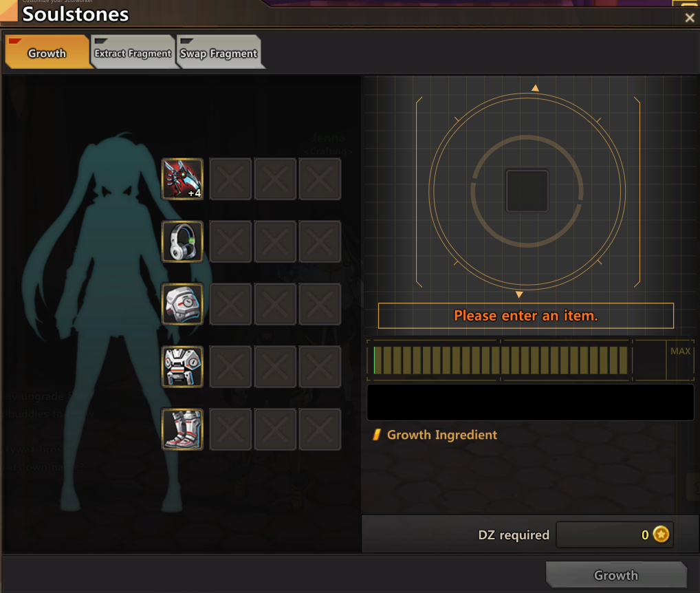Screen dimensions: 700x593
Task: Click the gold DZ coin icon
Action: coord(661,534)
